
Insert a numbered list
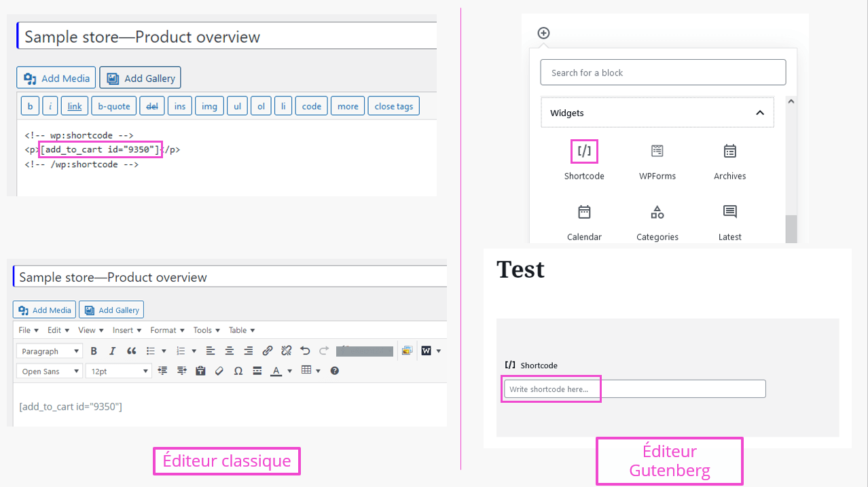(181, 351)
